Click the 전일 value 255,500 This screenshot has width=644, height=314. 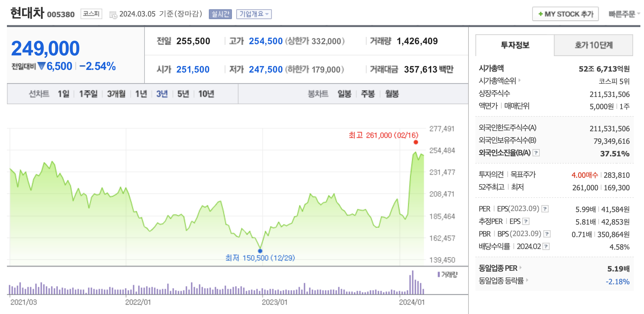click(193, 41)
